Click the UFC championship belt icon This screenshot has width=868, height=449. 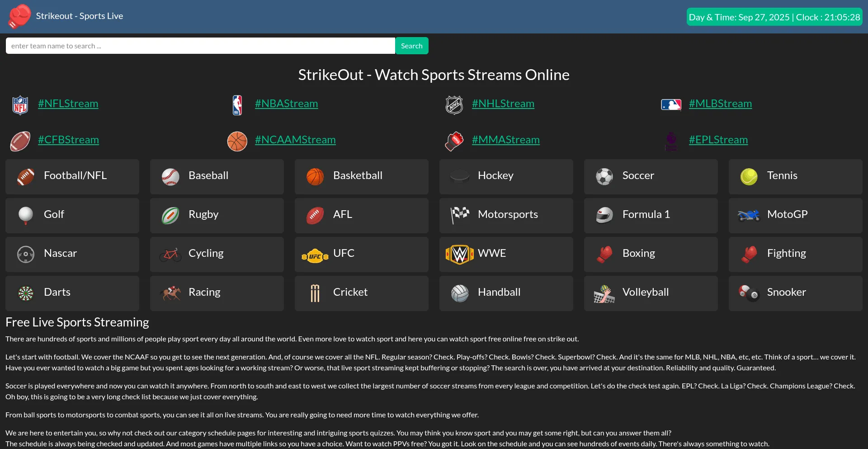pos(315,256)
